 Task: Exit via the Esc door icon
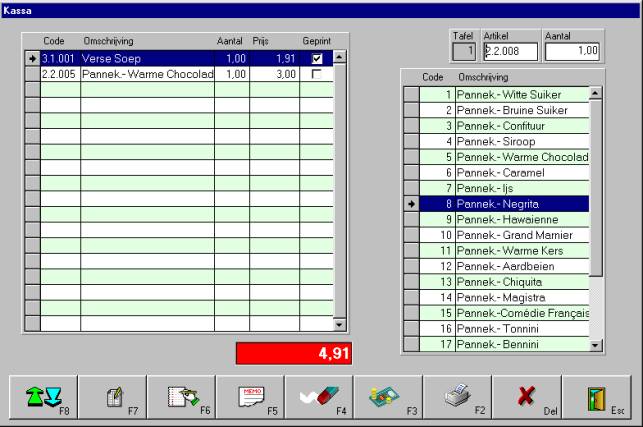coord(594,397)
